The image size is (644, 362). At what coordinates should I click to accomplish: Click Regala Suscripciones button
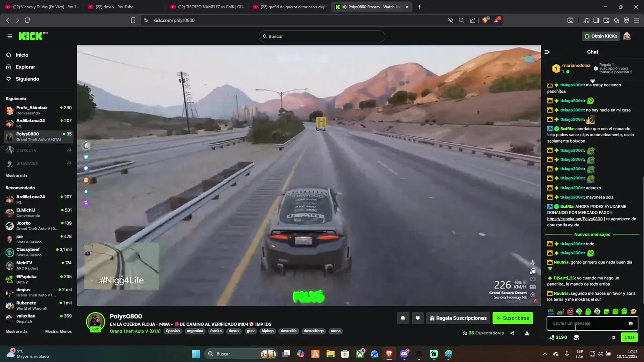457,318
